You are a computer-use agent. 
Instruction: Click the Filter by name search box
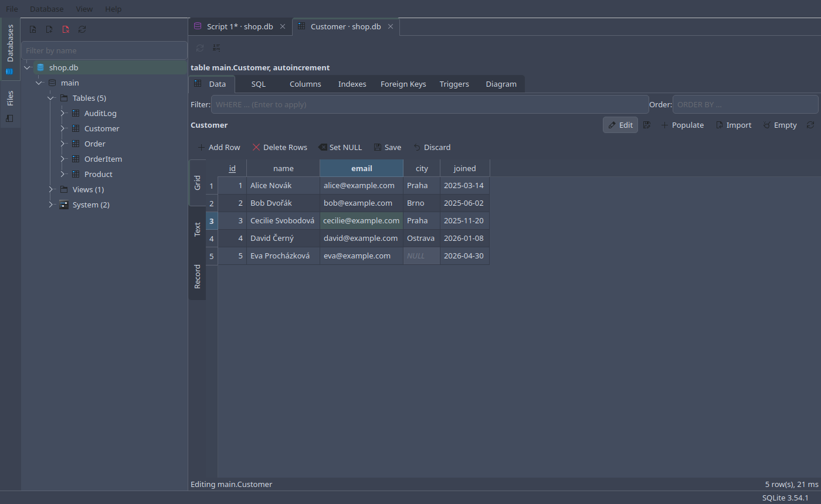(x=104, y=50)
